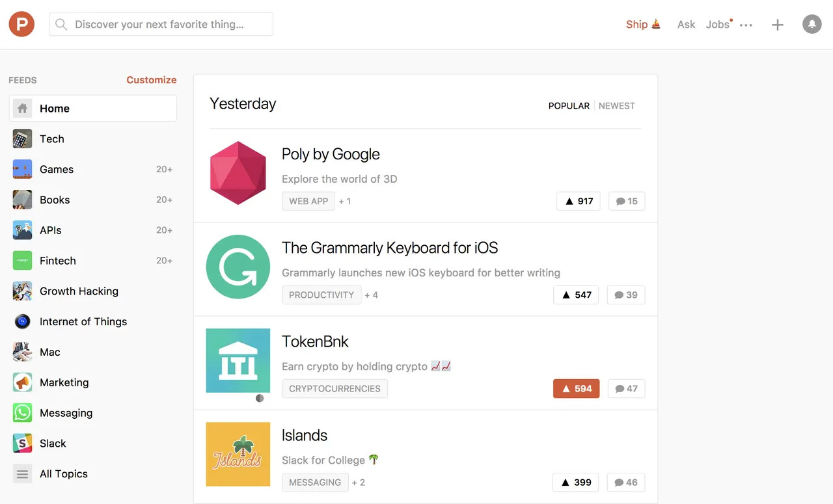The image size is (833, 504).
Task: Open the three-dots more menu
Action: click(x=746, y=25)
